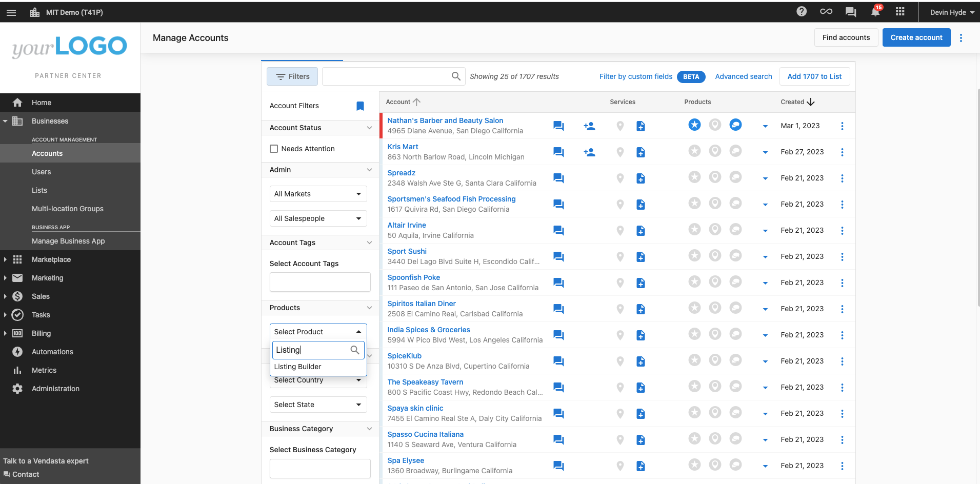
Task: Click Filter by custom fields link
Action: tap(636, 76)
